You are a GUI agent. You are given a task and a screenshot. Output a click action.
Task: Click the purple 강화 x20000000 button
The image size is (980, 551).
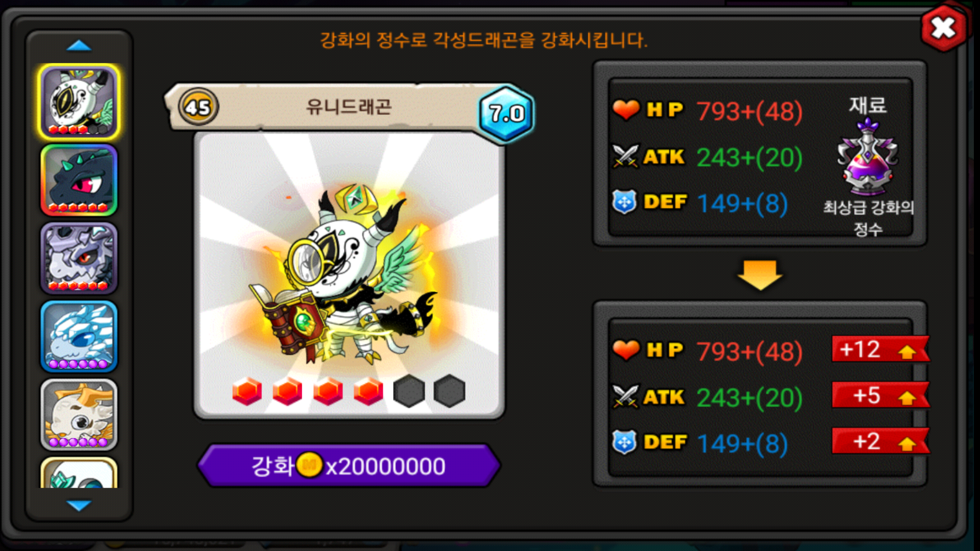[x=349, y=465]
